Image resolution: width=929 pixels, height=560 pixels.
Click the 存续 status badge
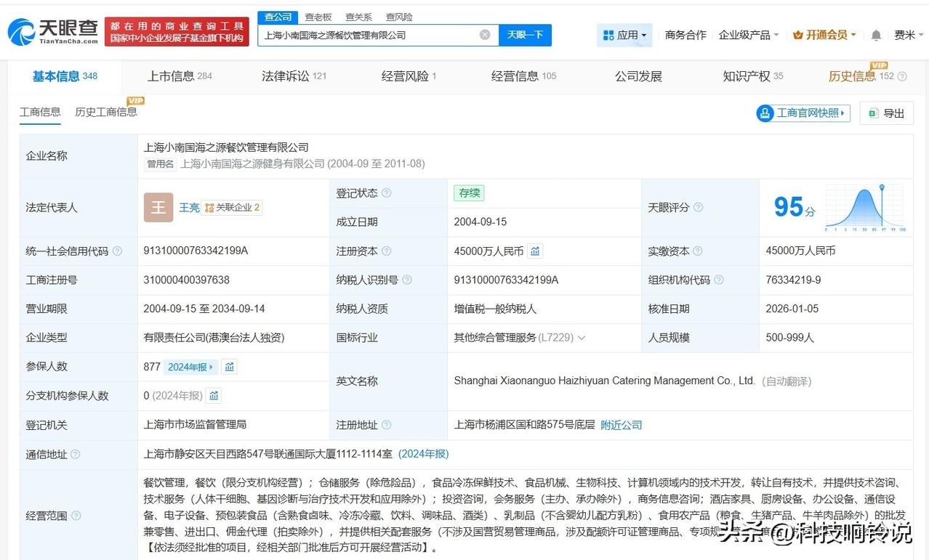(469, 193)
